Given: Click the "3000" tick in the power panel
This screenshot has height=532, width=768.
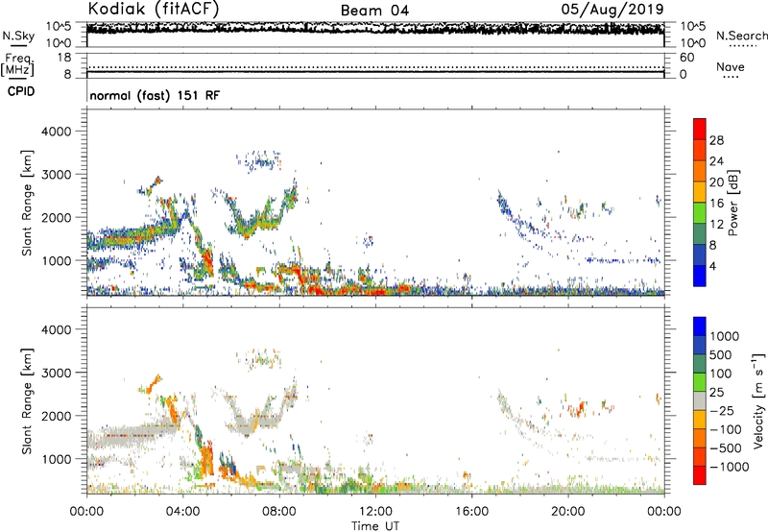Looking at the screenshot, I should click(x=57, y=175).
